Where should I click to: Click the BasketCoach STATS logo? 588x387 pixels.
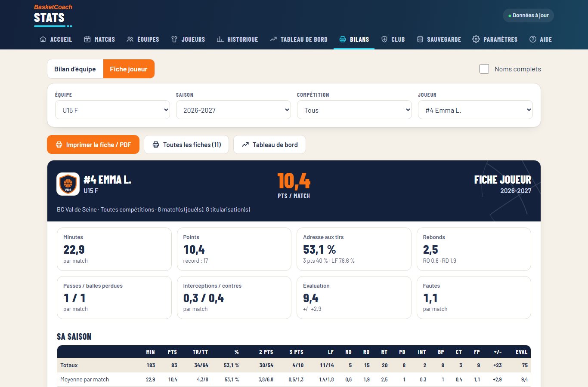[x=53, y=15]
